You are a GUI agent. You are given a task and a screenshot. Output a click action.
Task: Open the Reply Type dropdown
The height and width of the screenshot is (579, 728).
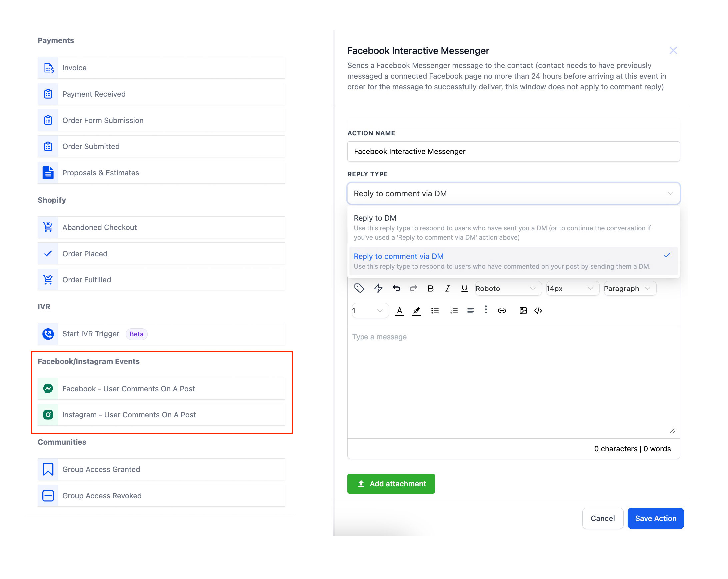click(x=513, y=194)
